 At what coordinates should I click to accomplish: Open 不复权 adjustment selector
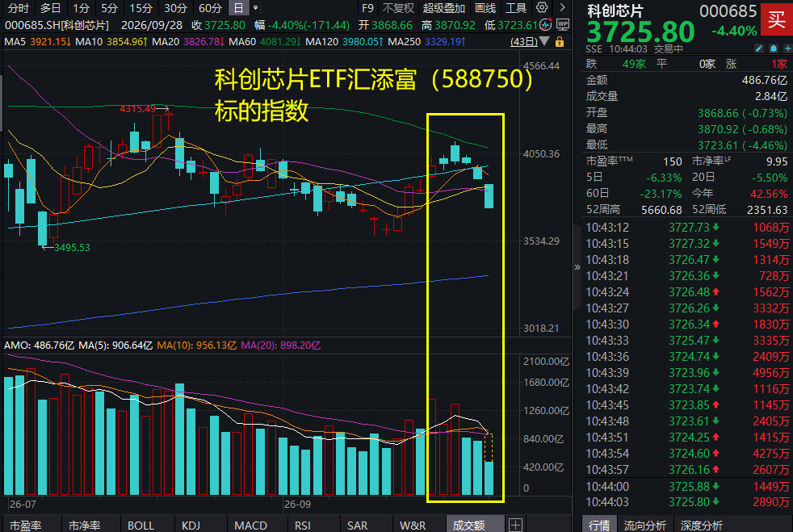coord(398,8)
